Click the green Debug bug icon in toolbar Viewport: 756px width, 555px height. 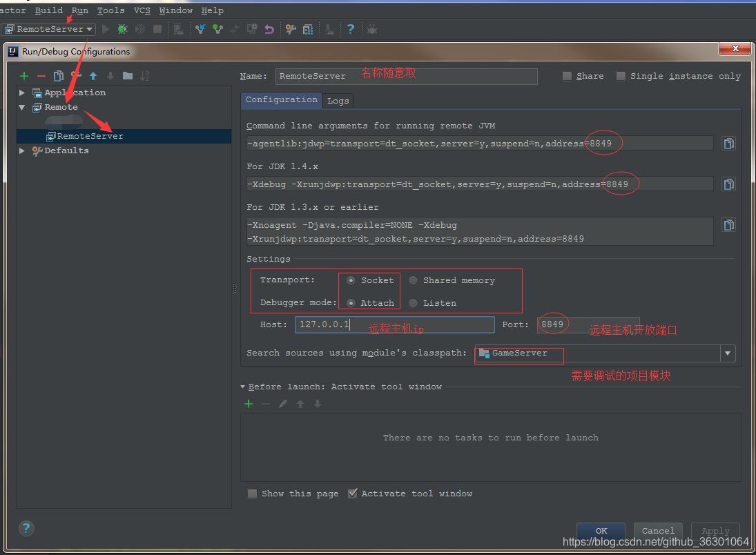point(122,30)
